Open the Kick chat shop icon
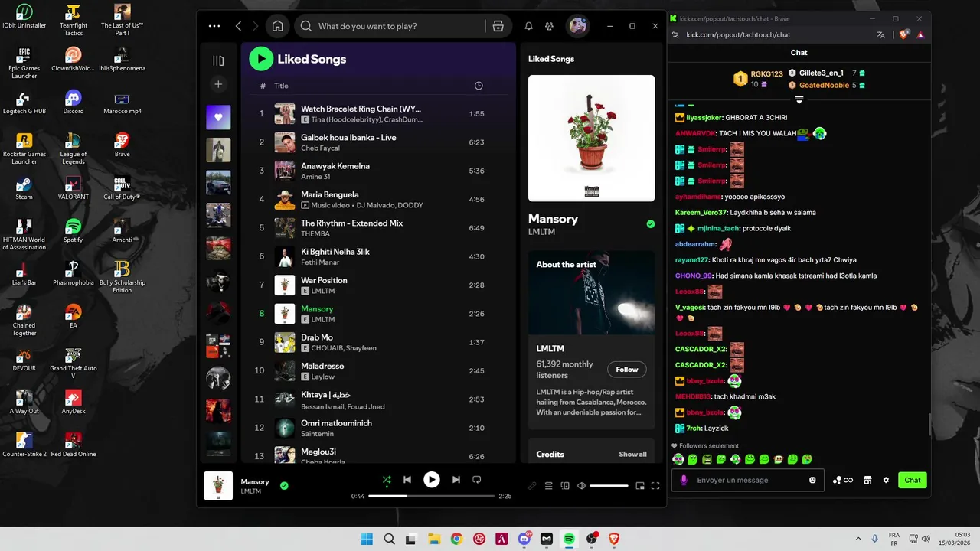The image size is (980, 551). click(867, 480)
